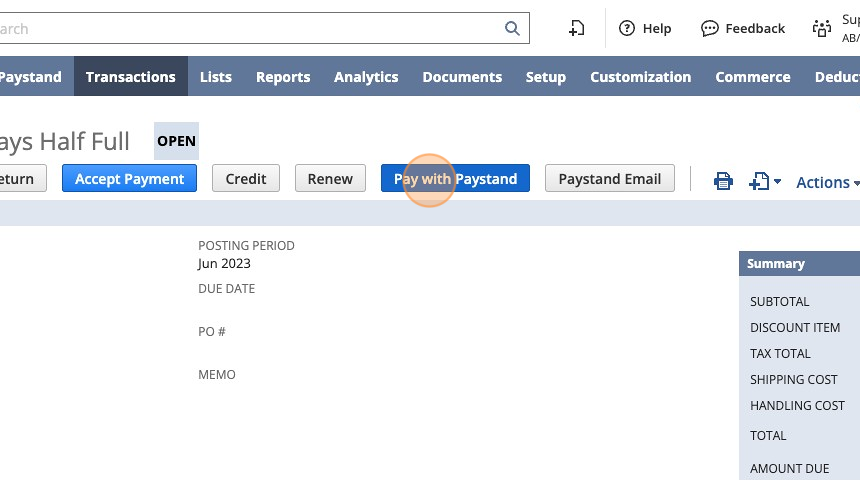Click the TAX TOTAL label
The width and height of the screenshot is (860, 480).
pyautogui.click(x=780, y=353)
